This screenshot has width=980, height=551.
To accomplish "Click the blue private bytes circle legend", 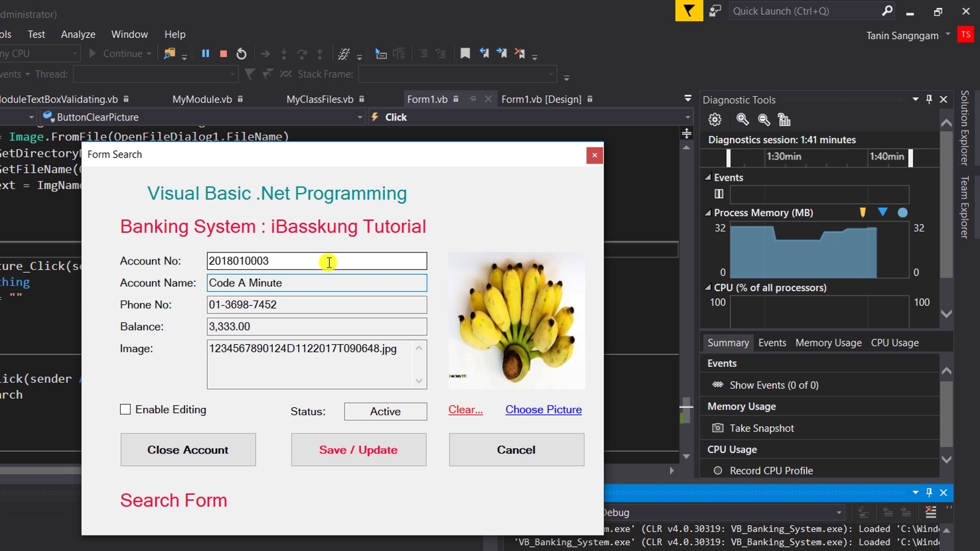I will point(902,213).
